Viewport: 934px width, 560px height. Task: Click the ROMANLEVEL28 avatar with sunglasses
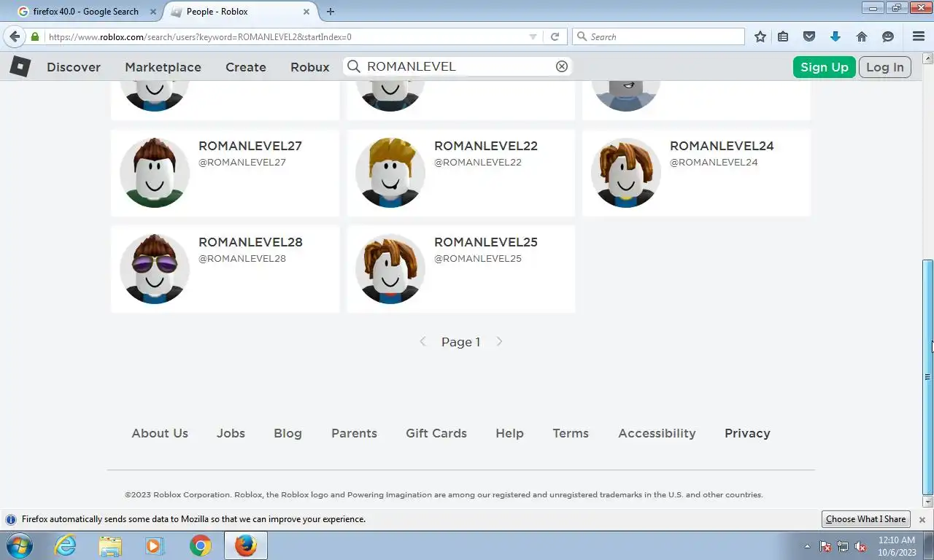pyautogui.click(x=155, y=269)
